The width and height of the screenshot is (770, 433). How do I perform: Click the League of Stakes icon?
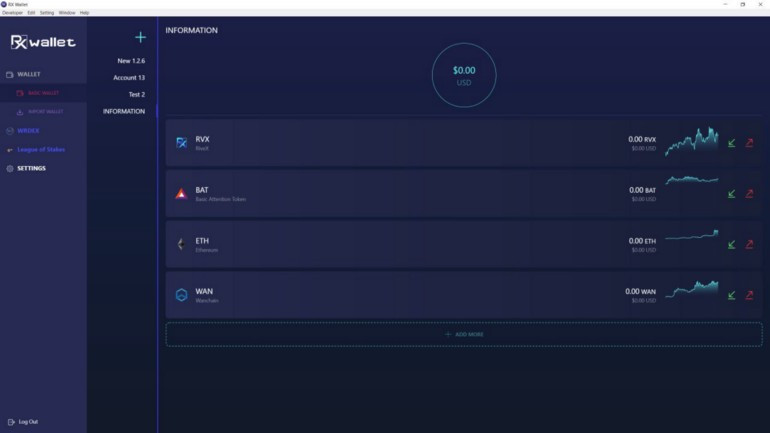[10, 150]
